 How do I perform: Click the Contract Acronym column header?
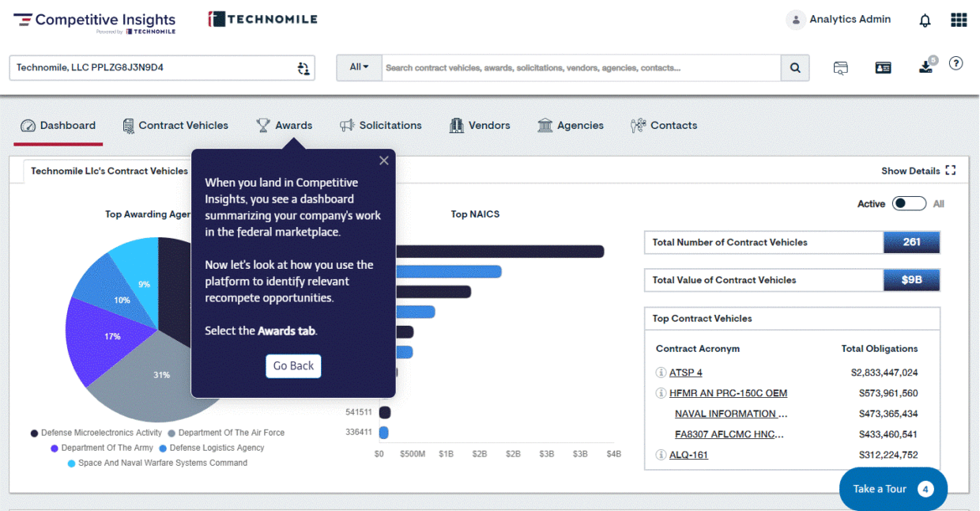698,349
